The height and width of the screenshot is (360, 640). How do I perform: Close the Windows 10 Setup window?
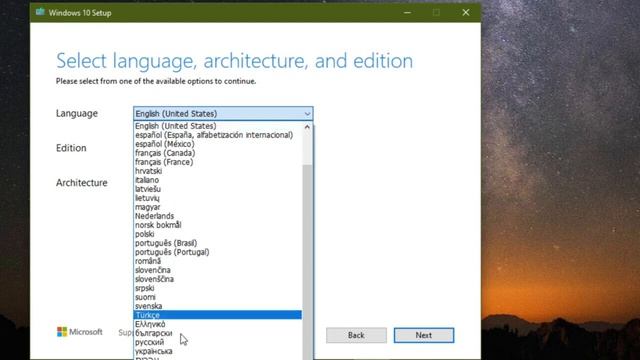466,13
